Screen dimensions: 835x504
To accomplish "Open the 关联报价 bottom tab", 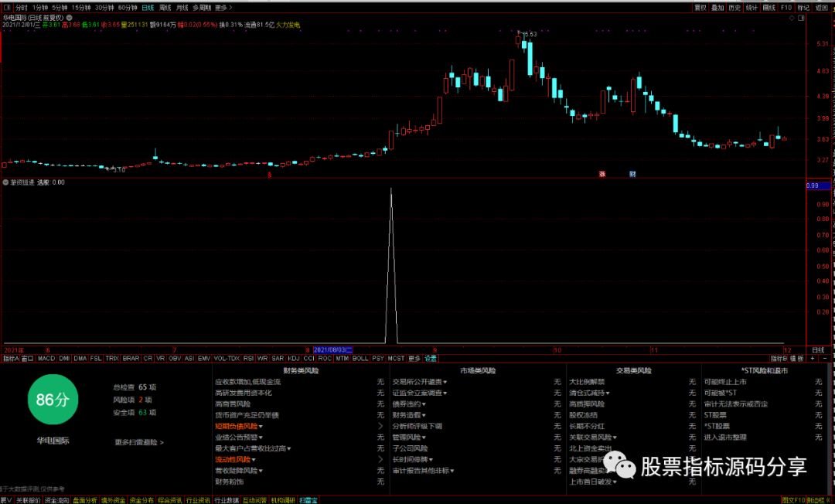I will pyautogui.click(x=28, y=500).
